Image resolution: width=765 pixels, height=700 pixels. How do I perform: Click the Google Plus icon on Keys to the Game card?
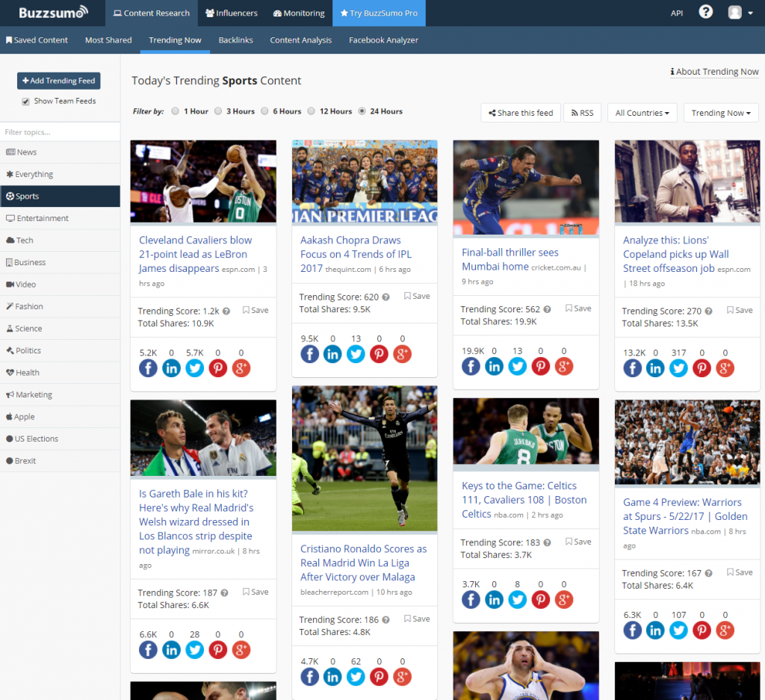[x=564, y=600]
